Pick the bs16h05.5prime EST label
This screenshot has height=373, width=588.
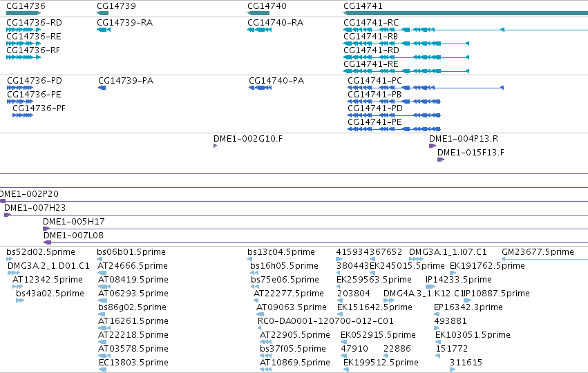(284, 266)
